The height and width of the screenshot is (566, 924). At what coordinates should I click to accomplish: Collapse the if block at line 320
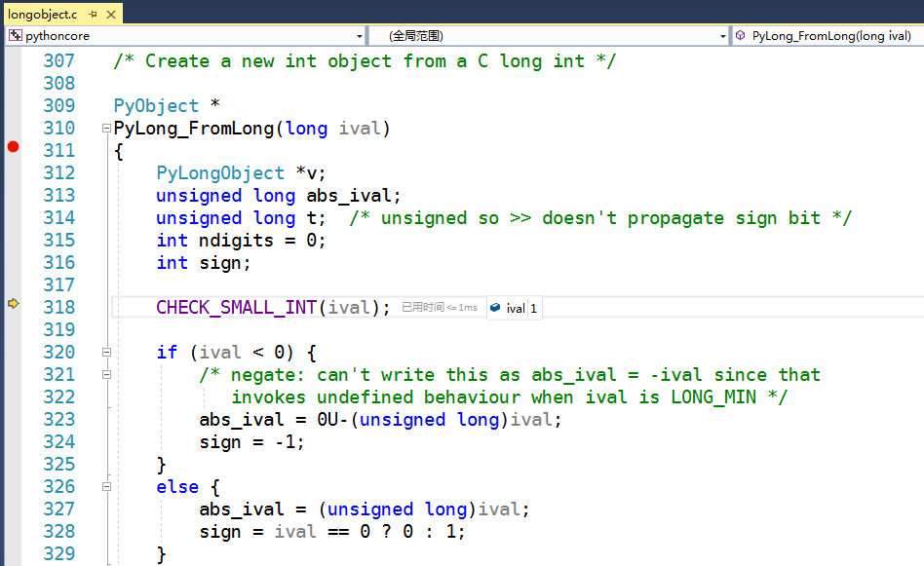(x=106, y=353)
